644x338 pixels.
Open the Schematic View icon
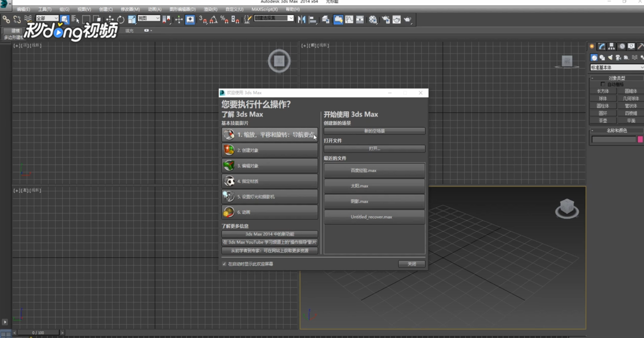(360, 19)
